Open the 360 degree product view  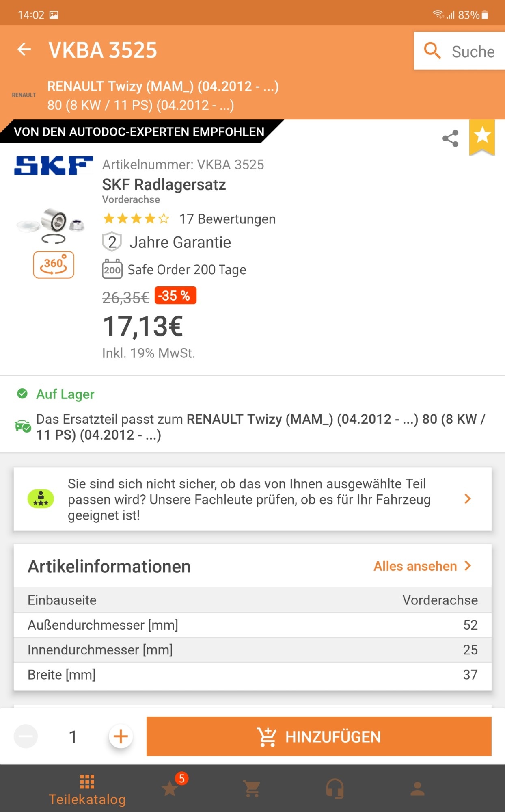[54, 265]
